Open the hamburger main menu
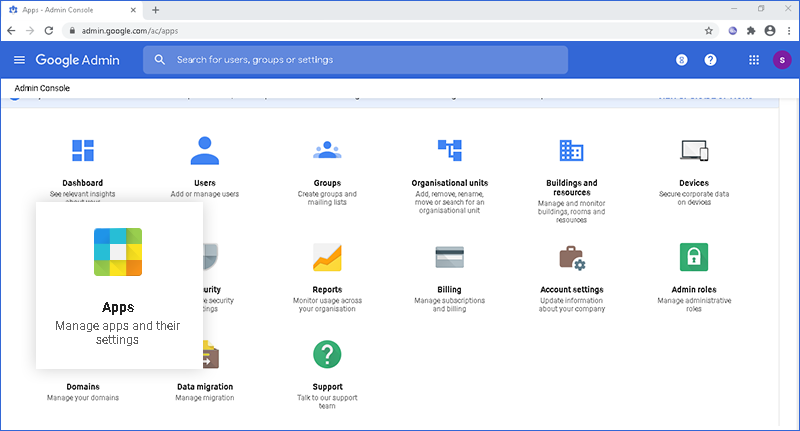 pos(19,60)
